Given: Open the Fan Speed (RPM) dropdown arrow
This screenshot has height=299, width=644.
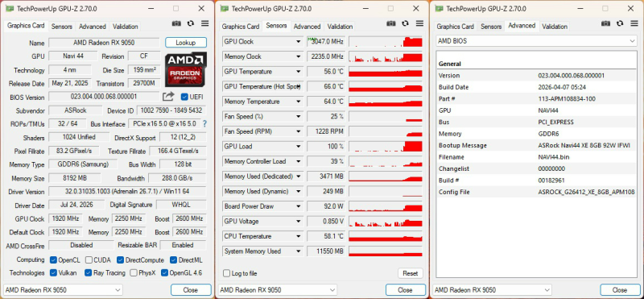Looking at the screenshot, I should click(299, 131).
